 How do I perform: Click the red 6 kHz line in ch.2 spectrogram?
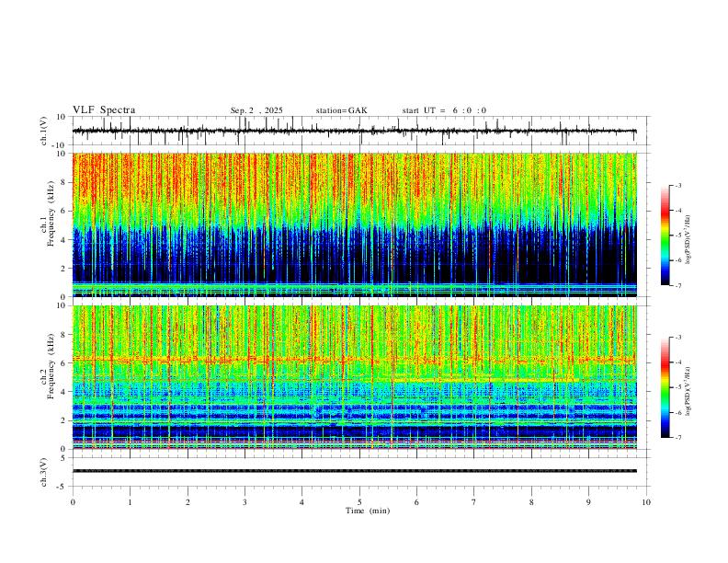click(x=354, y=360)
